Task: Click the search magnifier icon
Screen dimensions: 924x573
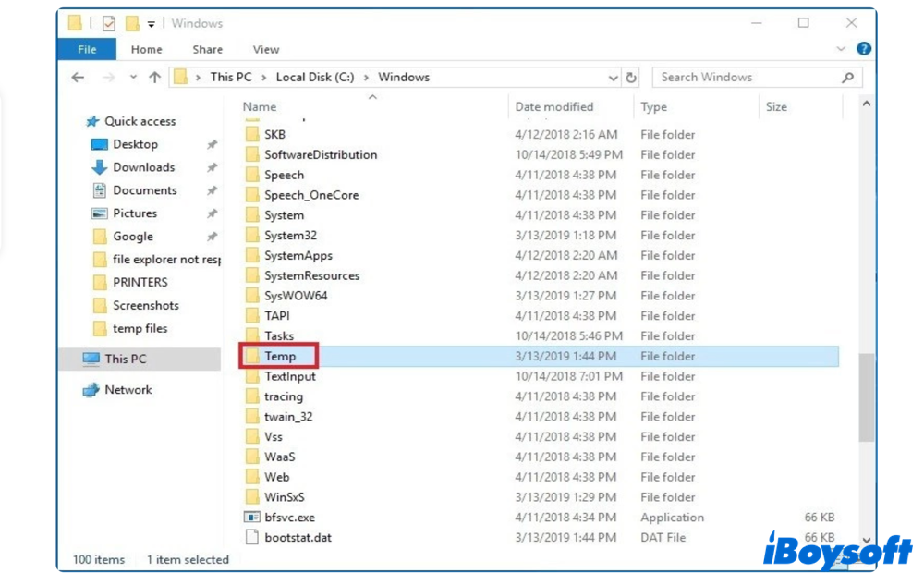Action: [847, 78]
